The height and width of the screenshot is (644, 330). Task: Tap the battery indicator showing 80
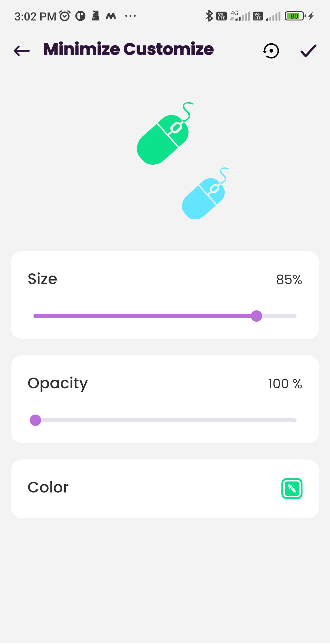[295, 16]
